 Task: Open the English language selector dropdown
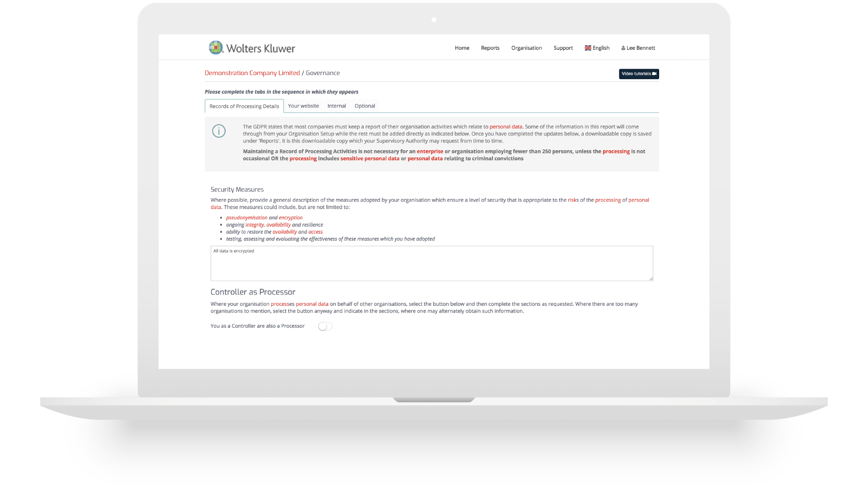597,47
